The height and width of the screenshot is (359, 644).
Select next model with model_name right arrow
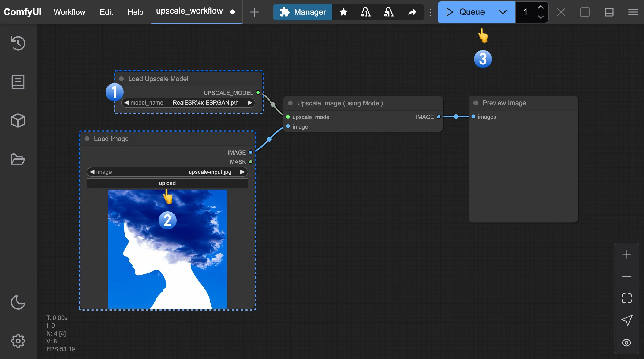(x=250, y=103)
